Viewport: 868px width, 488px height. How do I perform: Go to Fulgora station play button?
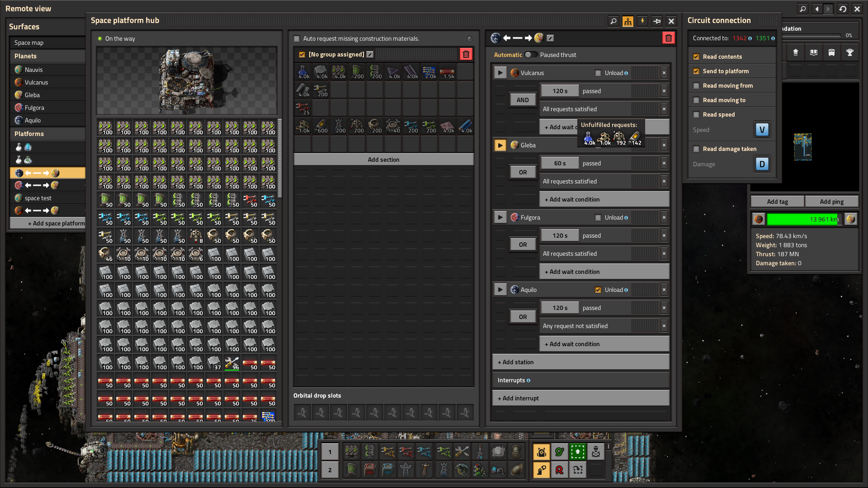(x=500, y=217)
